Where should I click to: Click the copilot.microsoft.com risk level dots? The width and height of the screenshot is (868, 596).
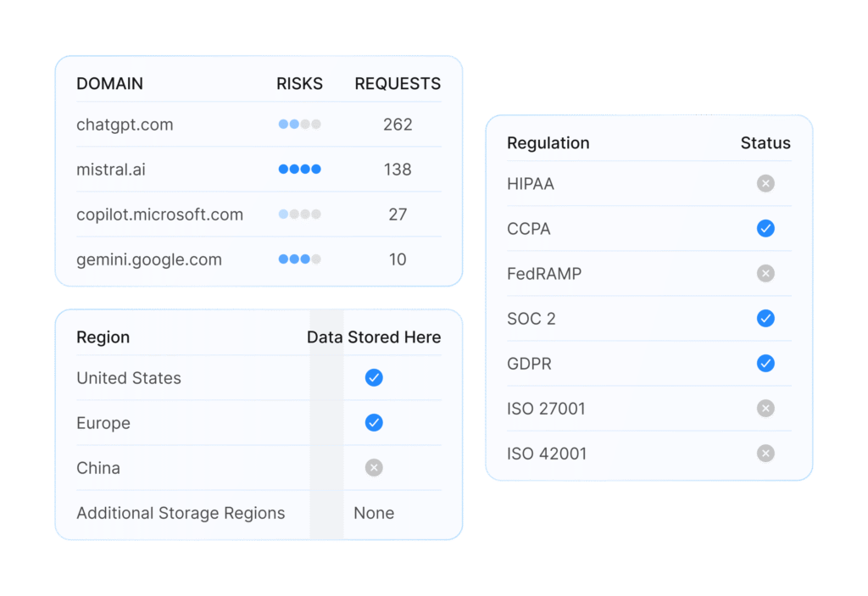[299, 214]
